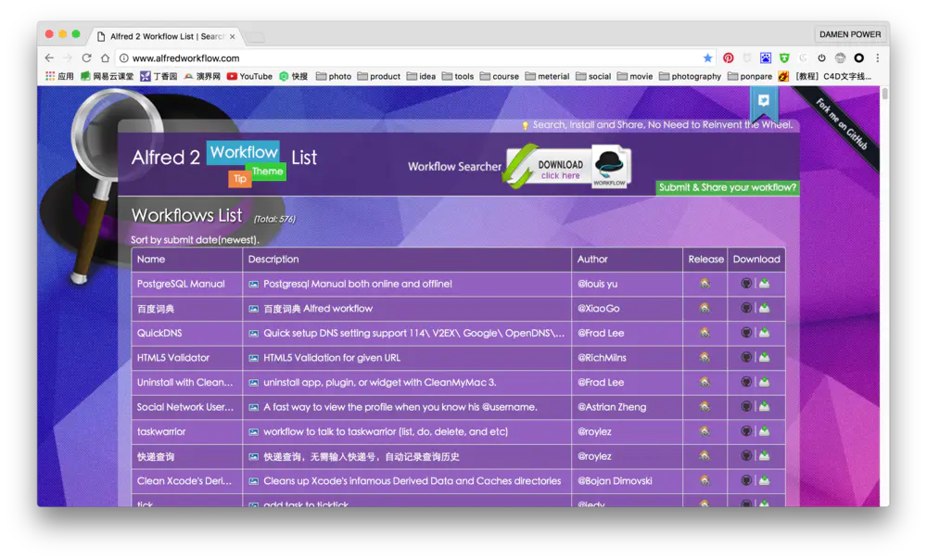Click the page vertical scrollbar thumb
Viewport: 927px width, 560px height.
point(884,94)
